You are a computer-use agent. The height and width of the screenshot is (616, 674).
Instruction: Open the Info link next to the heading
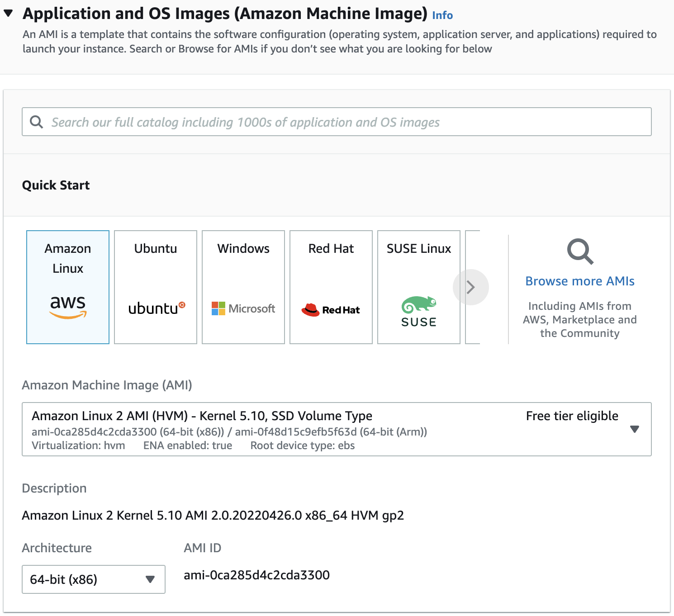[442, 15]
